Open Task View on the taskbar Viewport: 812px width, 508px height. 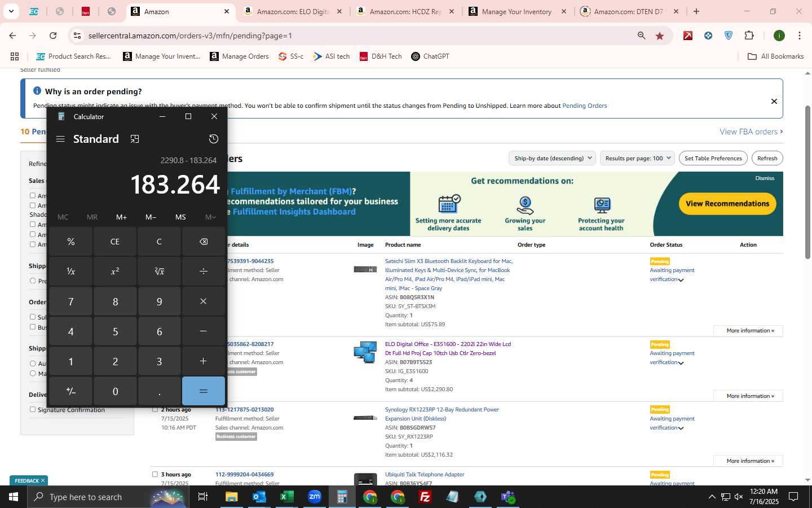[x=202, y=497]
